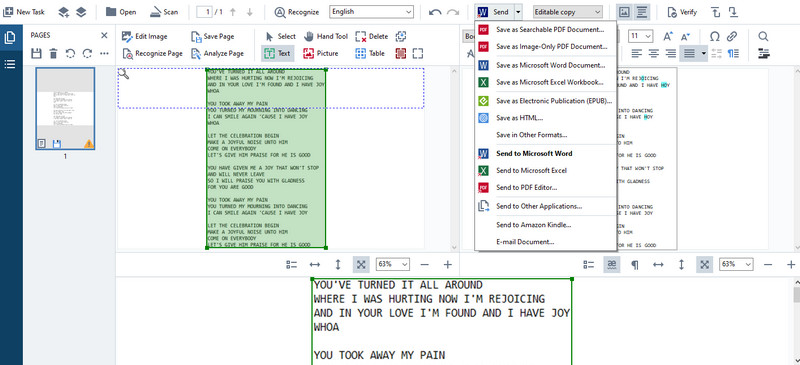Choose Save as HTML menu item
This screenshot has height=365, width=800.
(545, 118)
